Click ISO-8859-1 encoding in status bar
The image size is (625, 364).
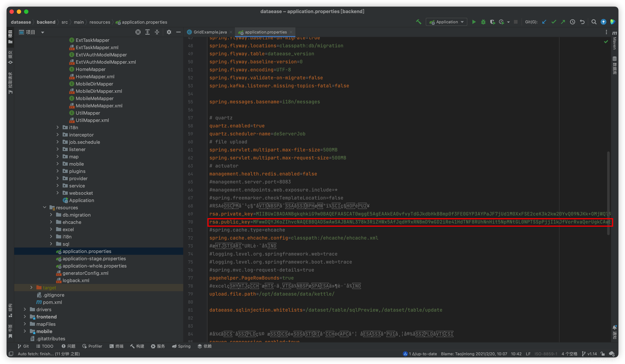[546, 354]
